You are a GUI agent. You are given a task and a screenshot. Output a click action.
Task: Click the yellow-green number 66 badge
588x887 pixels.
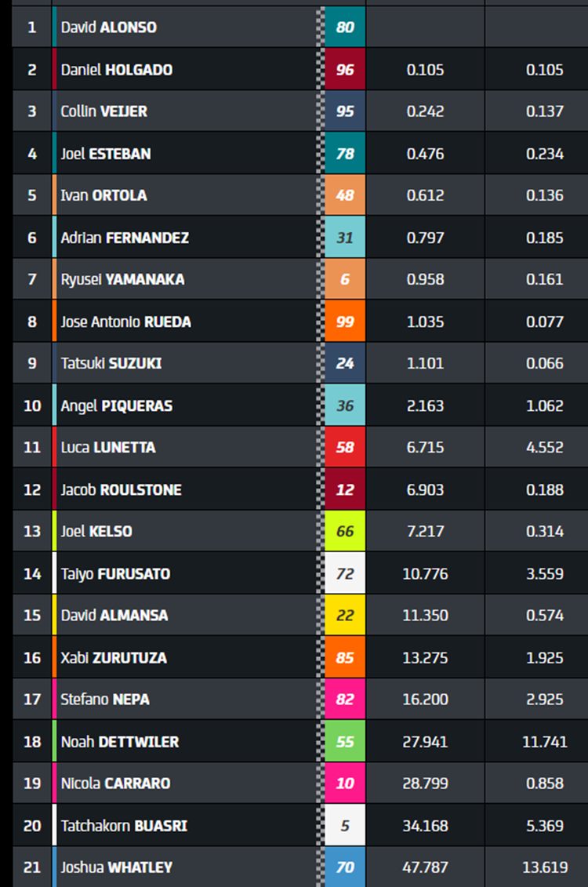pyautogui.click(x=345, y=531)
